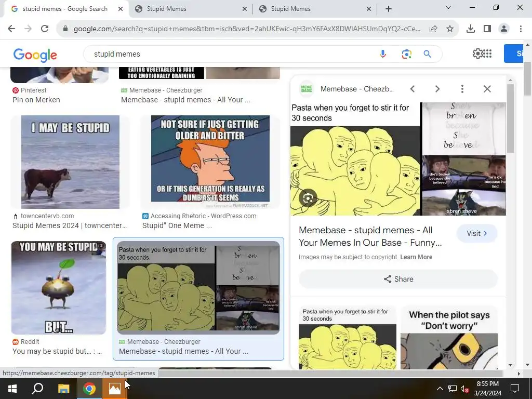Open Chrome three-dot menu
532x399 pixels.
point(521,29)
